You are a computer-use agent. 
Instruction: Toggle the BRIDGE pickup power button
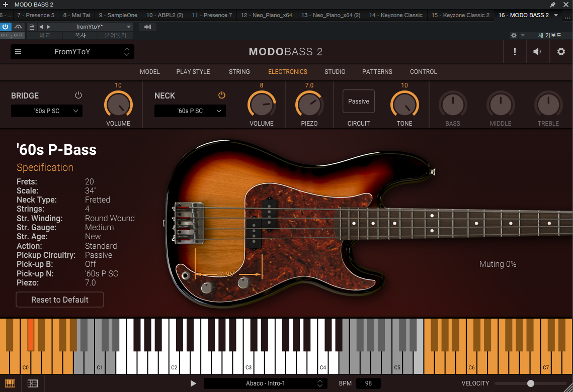point(78,95)
